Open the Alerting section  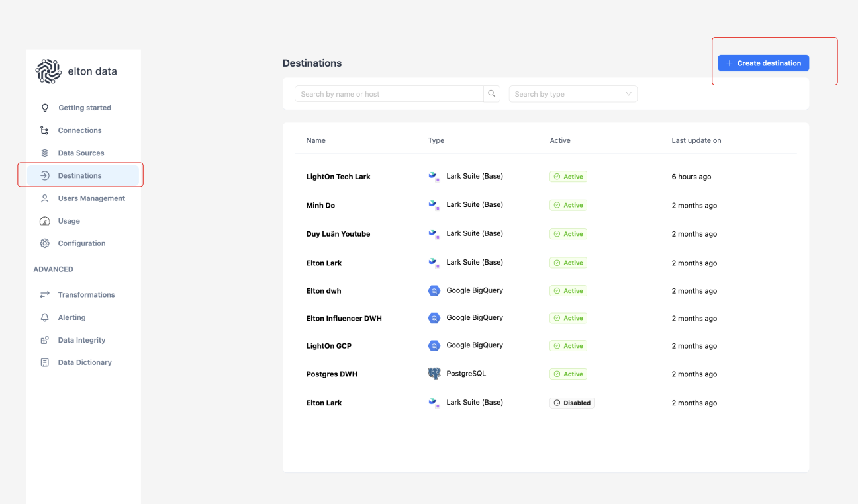coord(71,317)
